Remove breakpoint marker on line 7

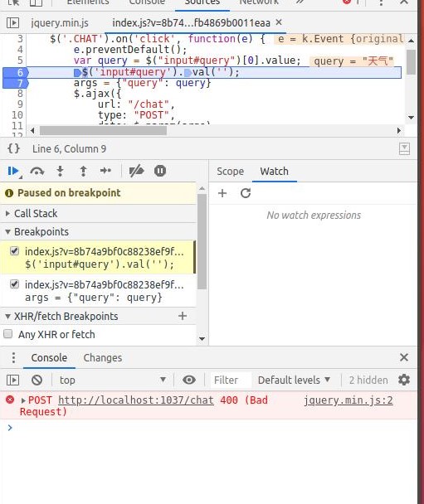point(16,83)
